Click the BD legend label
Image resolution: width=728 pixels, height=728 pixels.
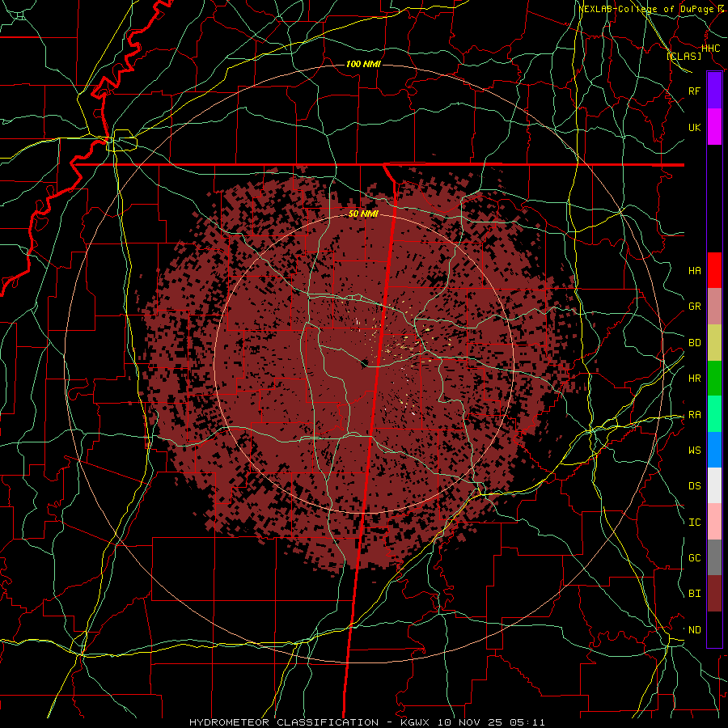tap(695, 343)
